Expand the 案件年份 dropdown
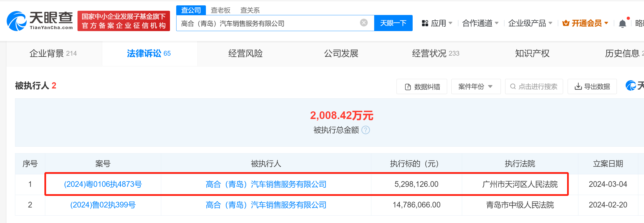The width and height of the screenshot is (644, 223). 476,86
